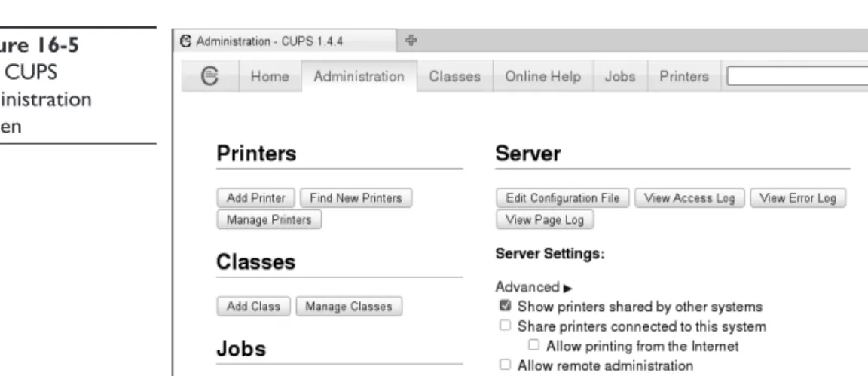Click the Jobs section heading

[241, 349]
